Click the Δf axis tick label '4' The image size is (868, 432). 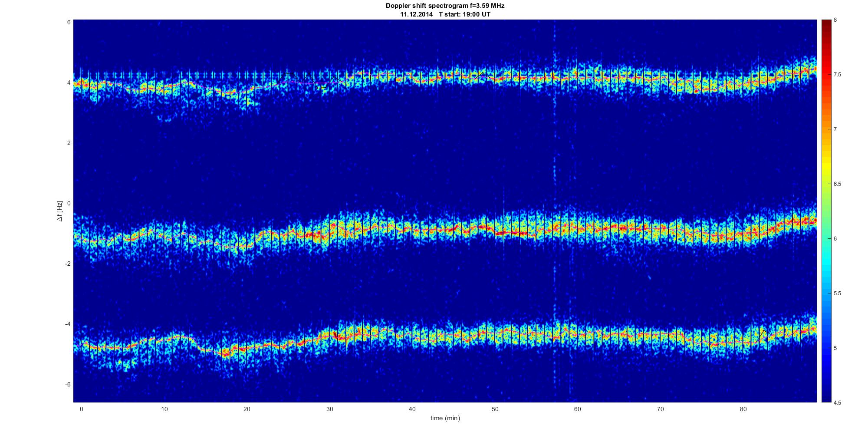click(69, 82)
